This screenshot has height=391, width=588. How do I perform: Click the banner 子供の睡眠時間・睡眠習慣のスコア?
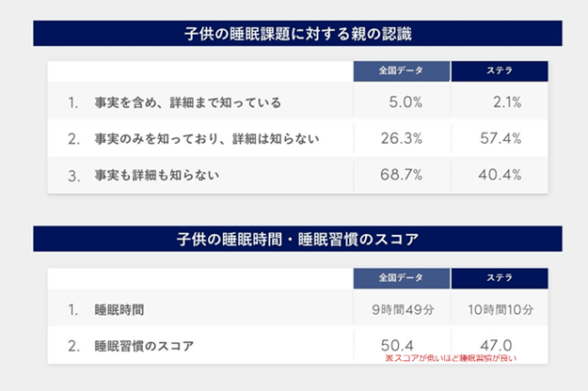(x=297, y=239)
